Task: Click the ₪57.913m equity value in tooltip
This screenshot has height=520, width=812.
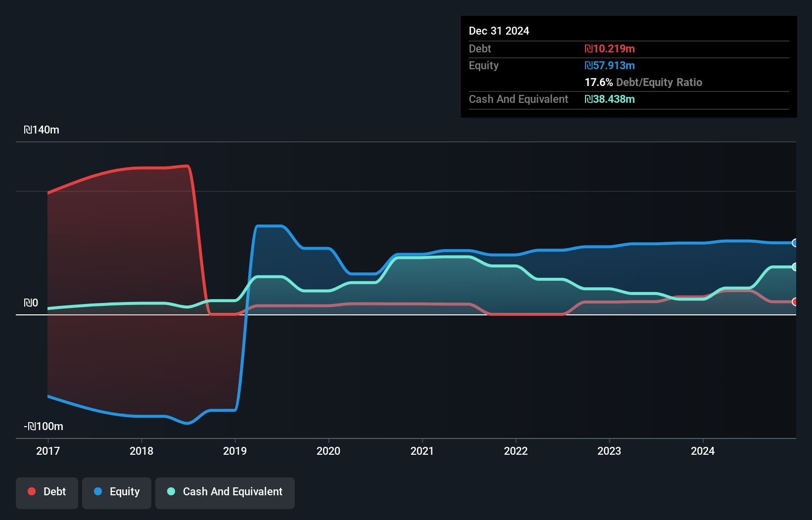Action: tap(610, 65)
